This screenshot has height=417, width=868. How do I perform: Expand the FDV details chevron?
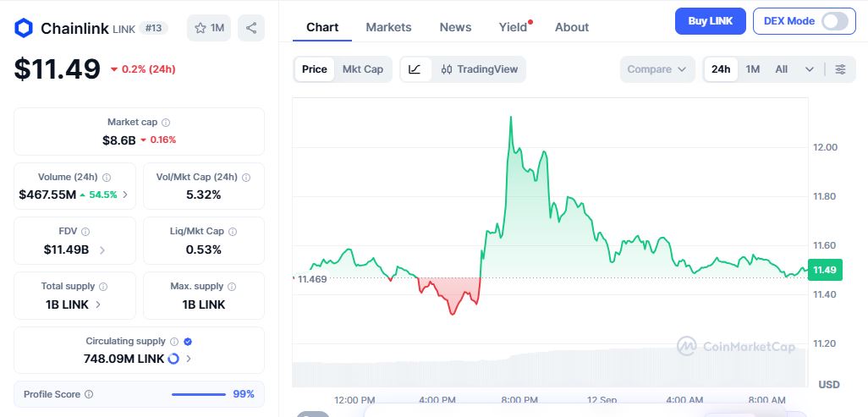click(x=102, y=250)
